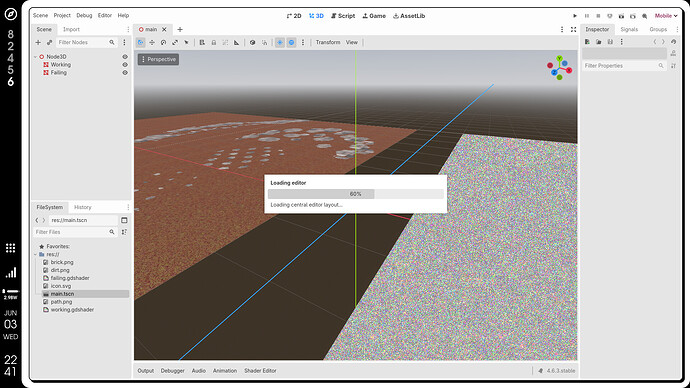Instantiate a child scene with link icon
This screenshot has width=690, height=388.
pyautogui.click(x=49, y=42)
